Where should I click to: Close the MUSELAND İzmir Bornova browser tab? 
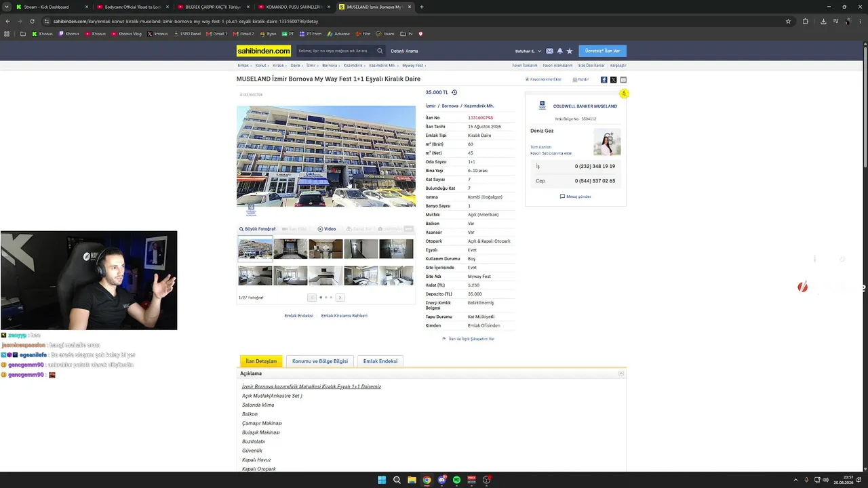point(408,7)
